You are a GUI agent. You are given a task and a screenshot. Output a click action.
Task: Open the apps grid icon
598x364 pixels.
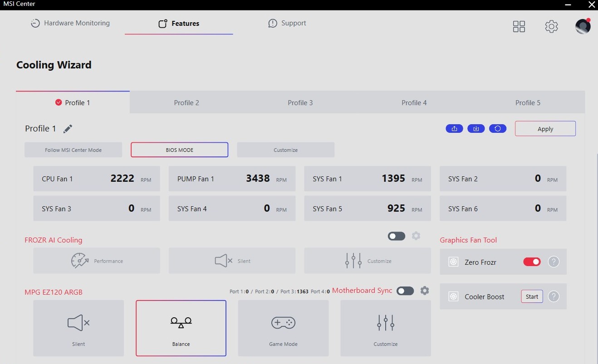click(519, 26)
